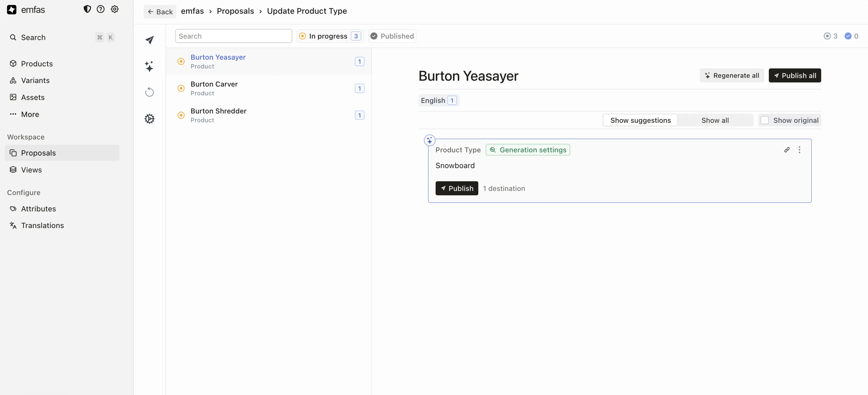Viewport: 868px width, 395px height.
Task: Toggle the Published filter
Action: click(x=392, y=36)
